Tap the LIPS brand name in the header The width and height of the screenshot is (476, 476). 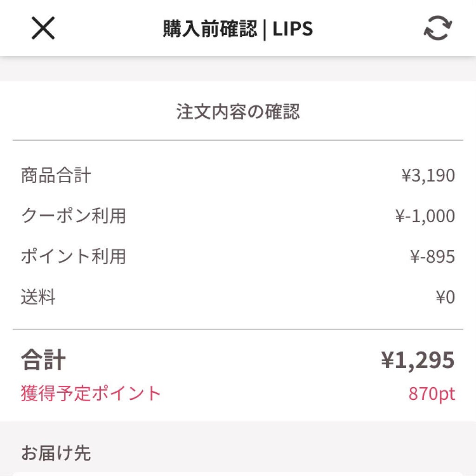(x=293, y=29)
